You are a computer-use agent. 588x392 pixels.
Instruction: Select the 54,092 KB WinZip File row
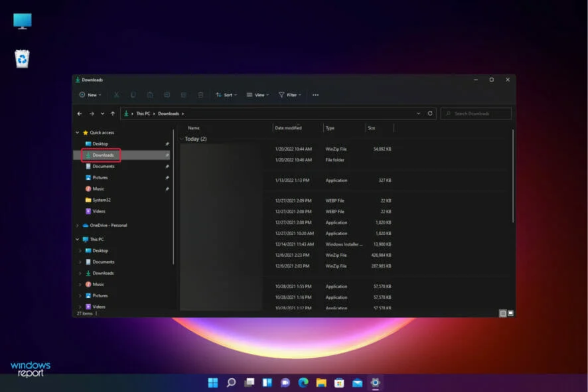(x=286, y=149)
